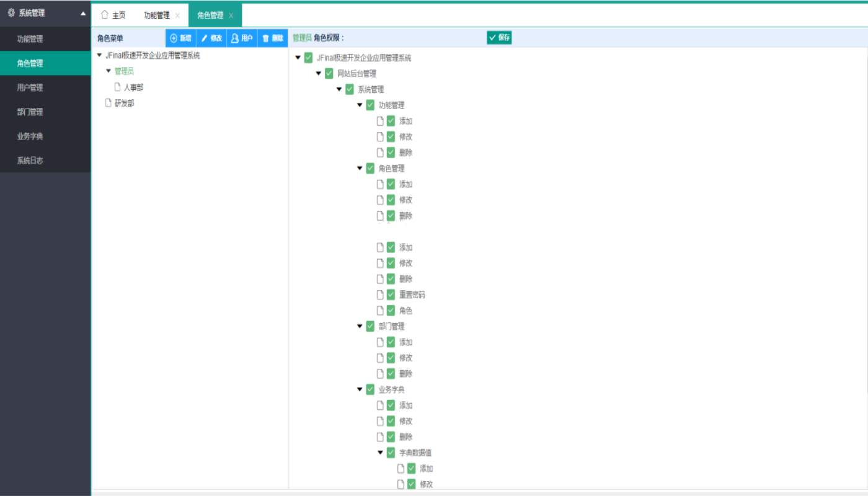Viewport: 868px width, 496px height.
Task: Select the 研发部 role label
Action: [124, 103]
